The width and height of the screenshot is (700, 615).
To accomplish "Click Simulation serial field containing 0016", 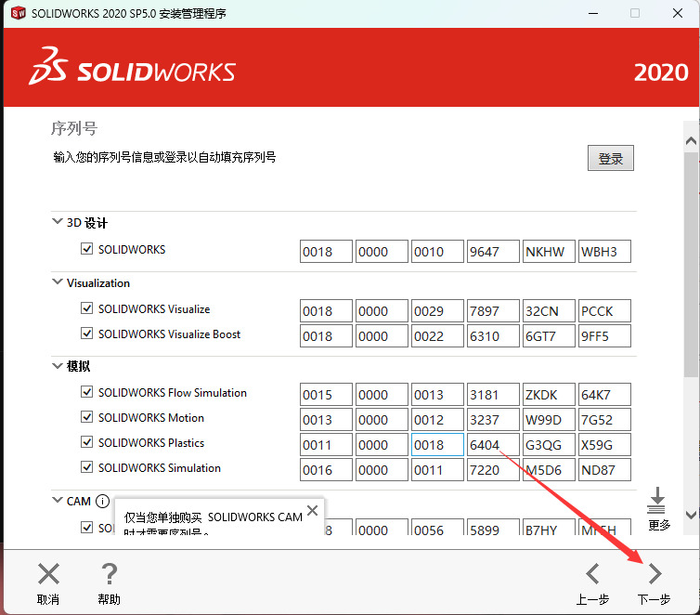I will coord(326,469).
